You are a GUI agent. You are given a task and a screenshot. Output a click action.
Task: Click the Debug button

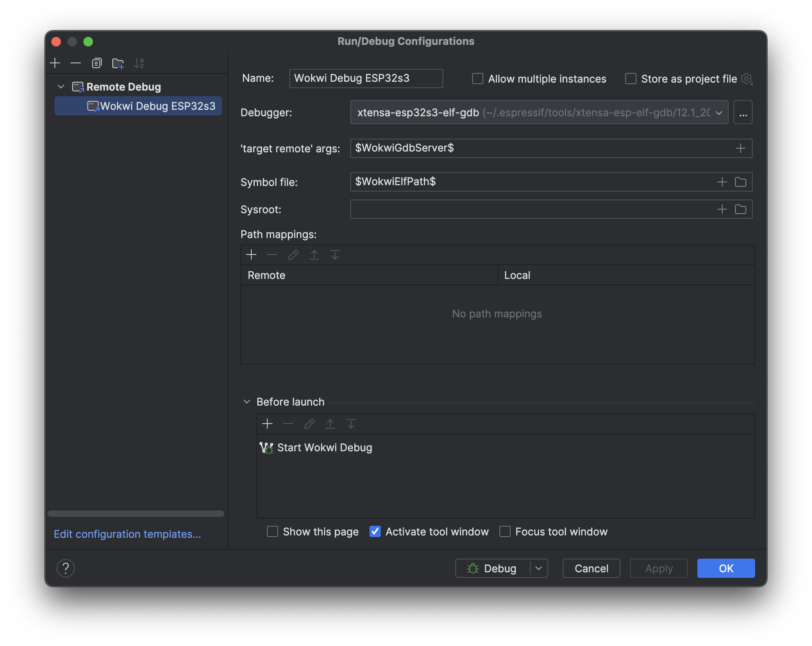pyautogui.click(x=493, y=568)
